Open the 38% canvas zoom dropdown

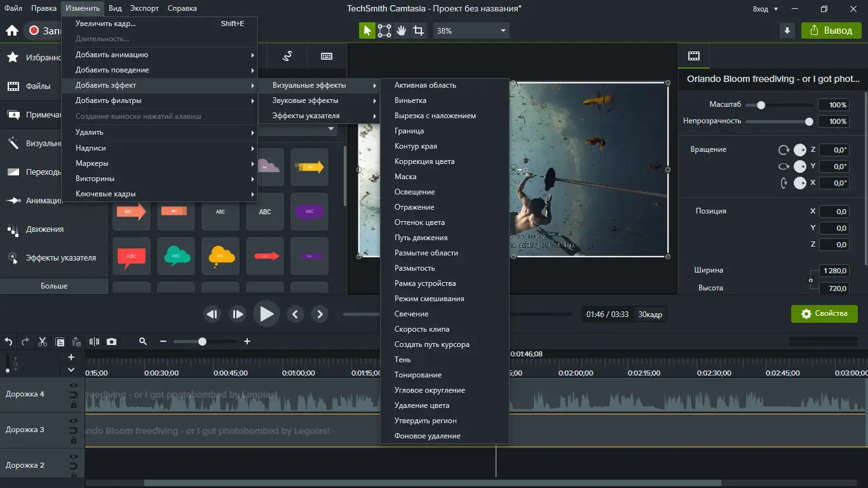(x=471, y=30)
